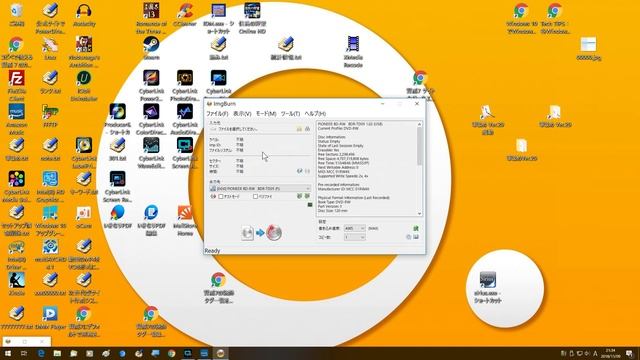Select the Intel HD Graphics desktop icon
Image resolution: width=640 pixels, height=360 pixels.
click(x=50, y=187)
